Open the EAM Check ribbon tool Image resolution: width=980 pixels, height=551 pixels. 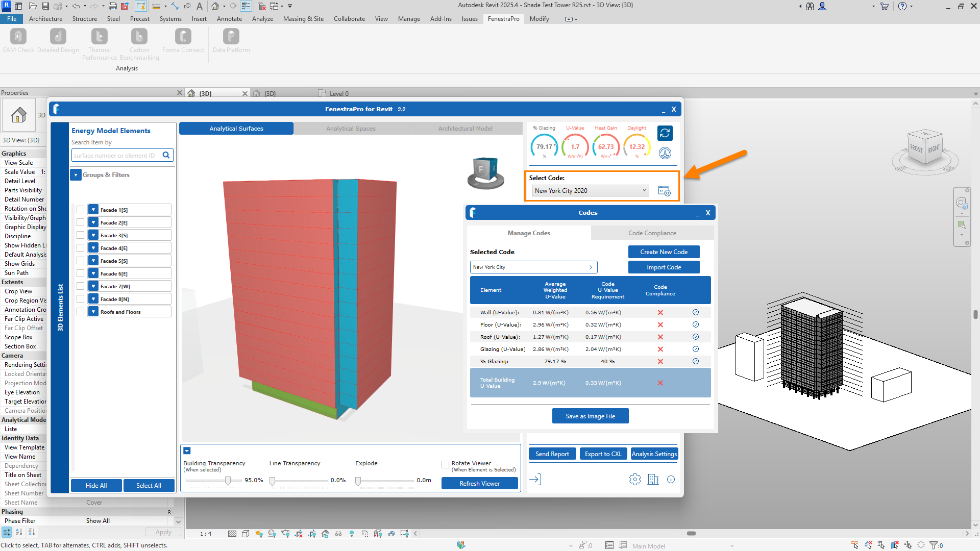click(18, 40)
